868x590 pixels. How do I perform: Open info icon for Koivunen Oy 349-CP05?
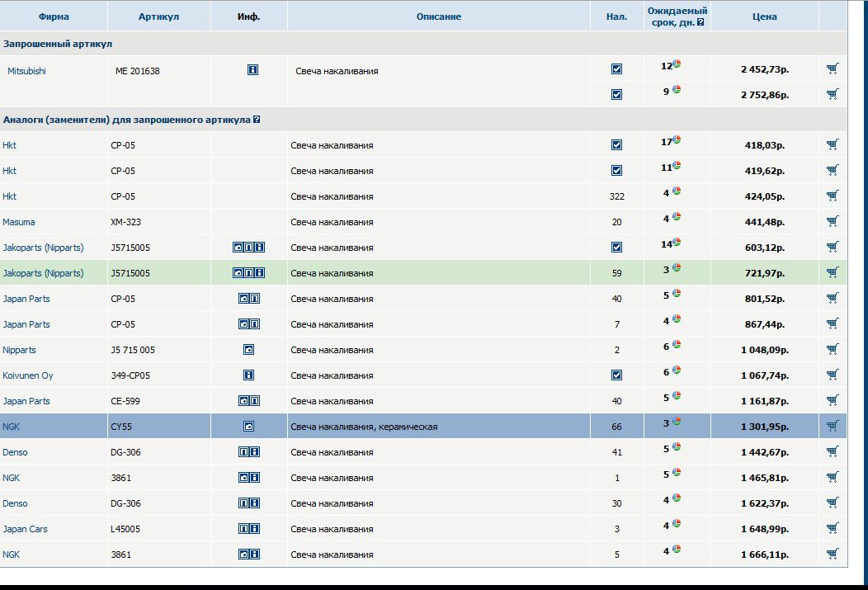point(248,375)
